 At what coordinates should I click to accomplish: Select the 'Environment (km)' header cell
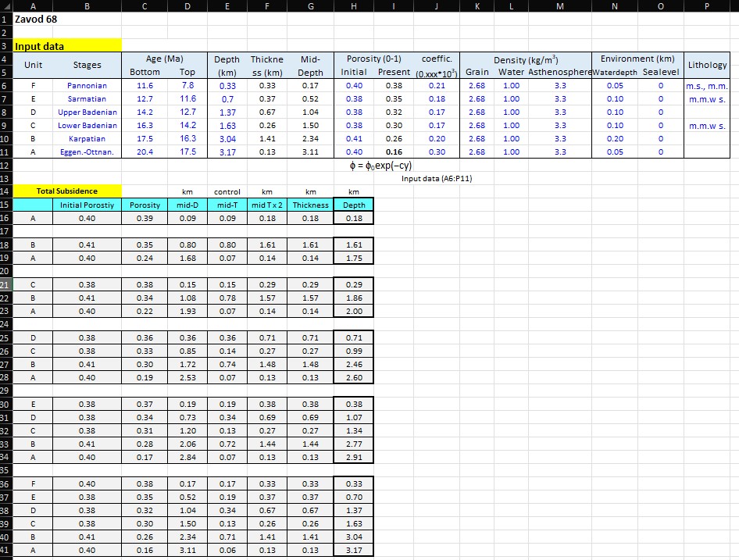coord(637,59)
